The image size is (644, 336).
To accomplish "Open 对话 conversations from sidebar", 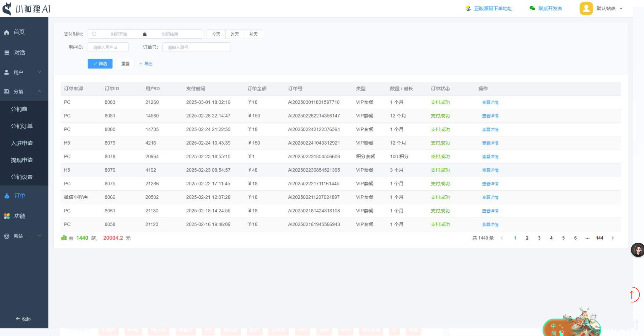I will pos(19,52).
